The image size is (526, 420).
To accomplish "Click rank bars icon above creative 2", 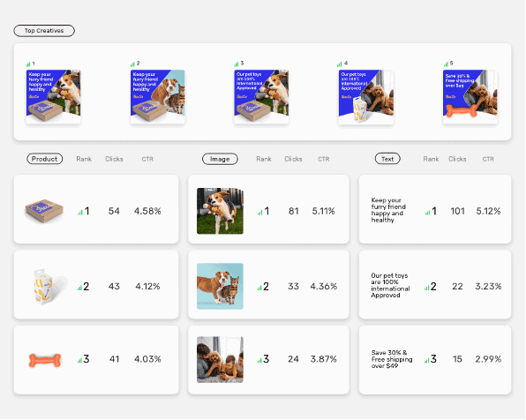I will (x=132, y=64).
